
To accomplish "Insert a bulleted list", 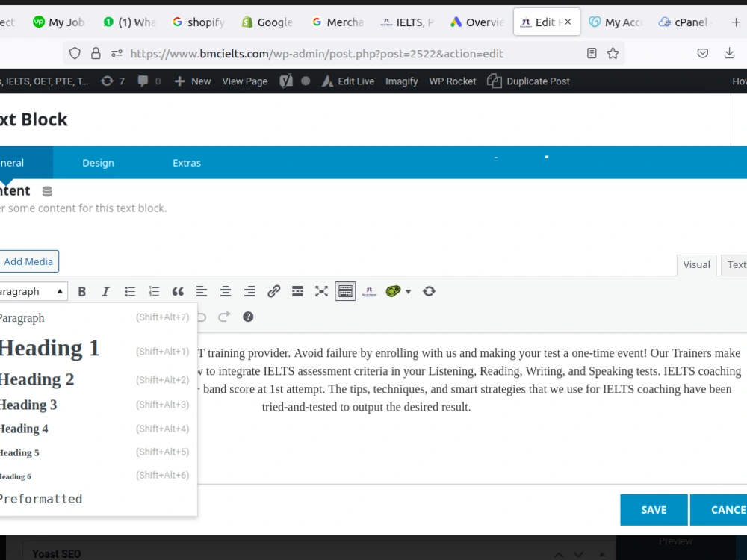I will [129, 291].
